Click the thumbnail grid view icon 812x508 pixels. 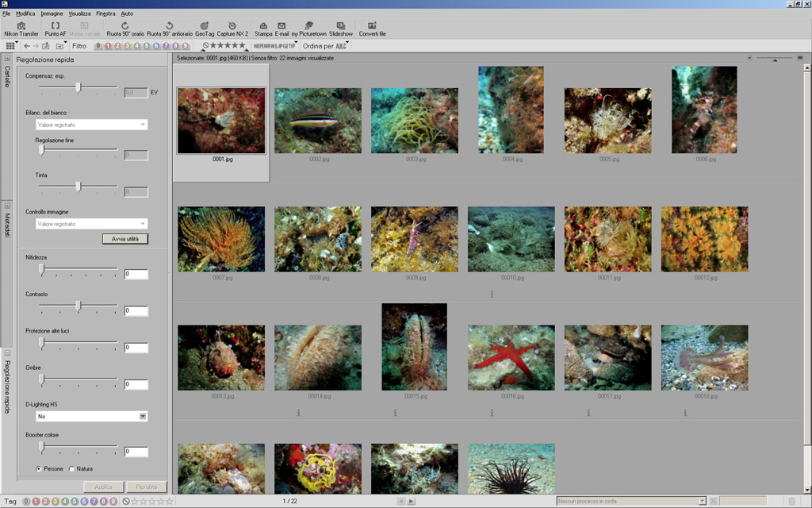coord(10,46)
